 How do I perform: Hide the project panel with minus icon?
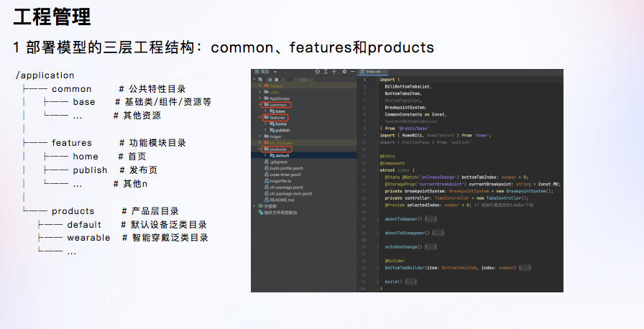(352, 72)
